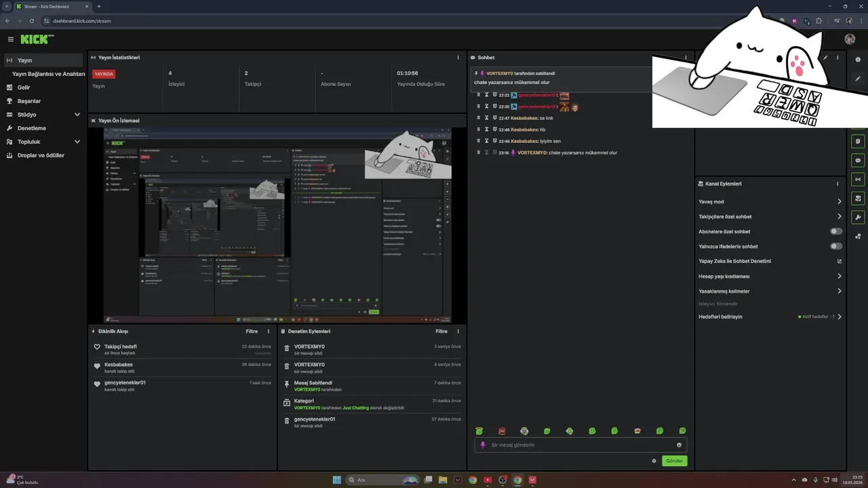Go back in the browser
The height and width of the screenshot is (488, 868).
pos(7,21)
